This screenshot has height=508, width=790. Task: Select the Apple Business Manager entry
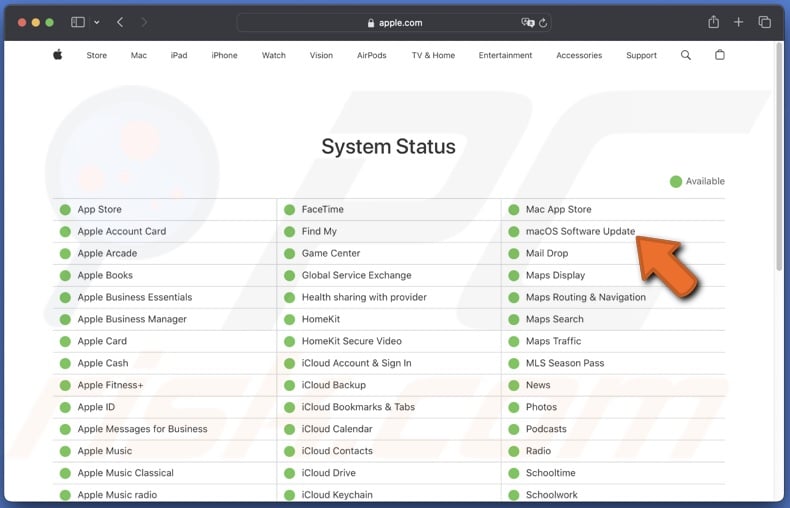(132, 319)
